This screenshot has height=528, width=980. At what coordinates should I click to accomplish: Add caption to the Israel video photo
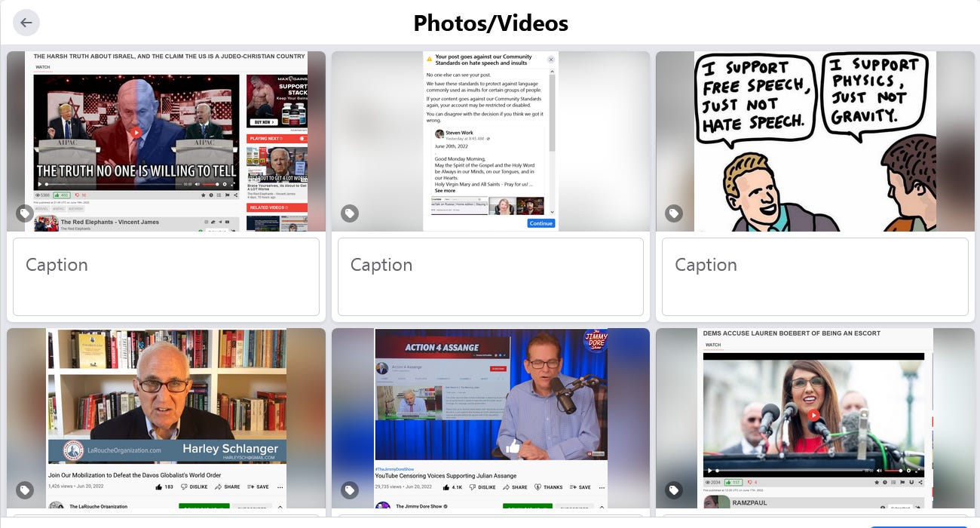point(166,277)
